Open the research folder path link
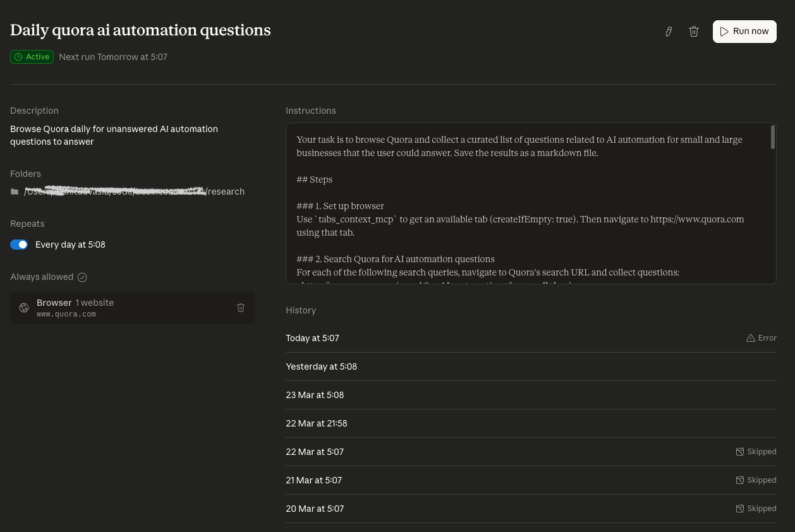795x532 pixels. (134, 191)
